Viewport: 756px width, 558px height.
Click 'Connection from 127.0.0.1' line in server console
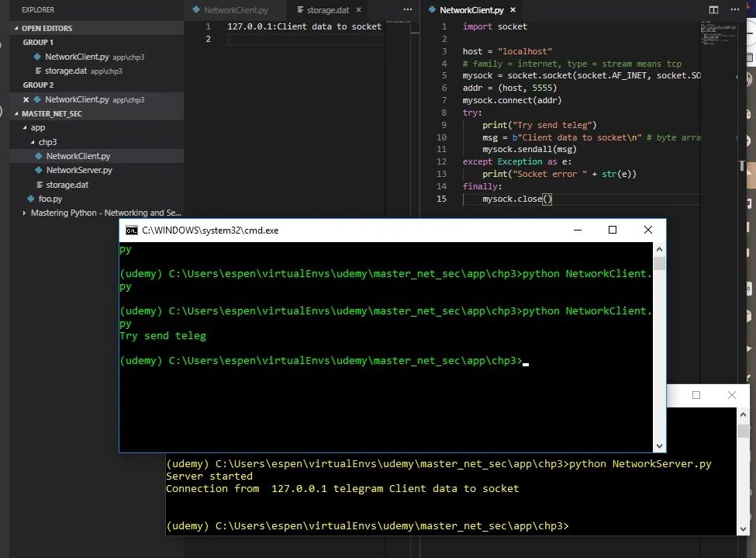pyautogui.click(x=343, y=489)
